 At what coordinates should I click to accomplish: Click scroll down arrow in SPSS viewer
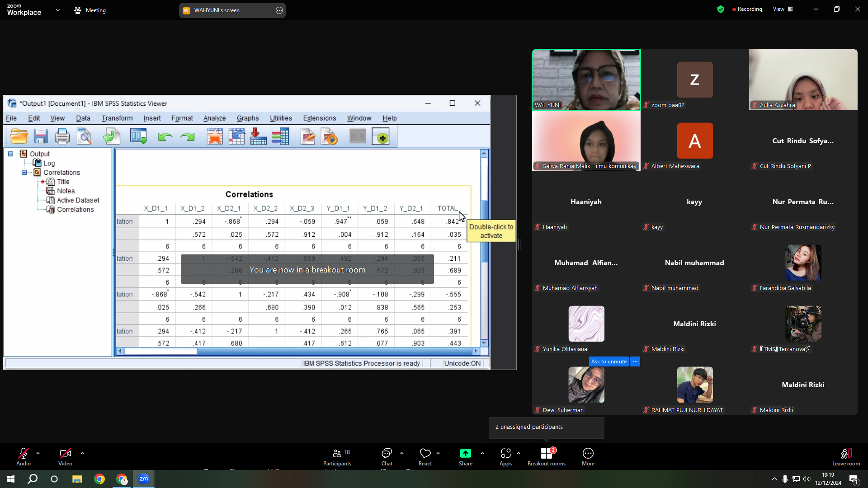484,343
